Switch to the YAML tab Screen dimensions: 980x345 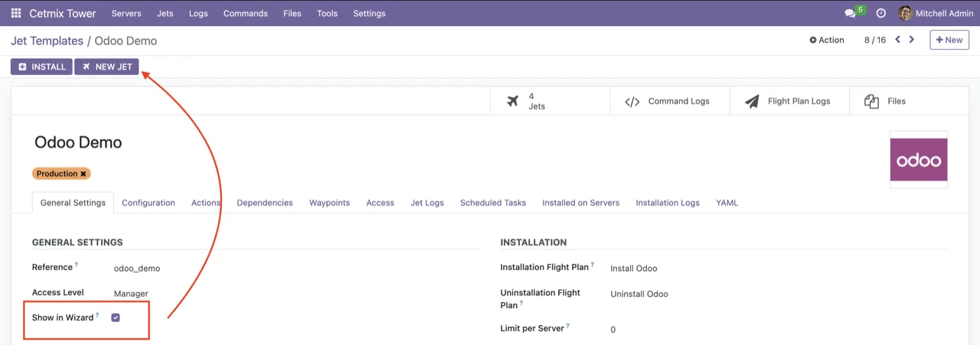point(727,203)
